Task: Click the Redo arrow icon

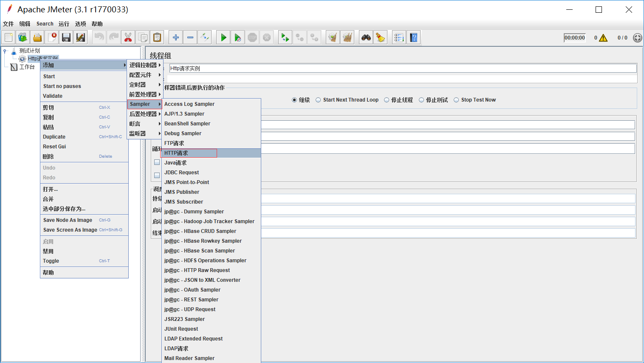Action: click(114, 37)
